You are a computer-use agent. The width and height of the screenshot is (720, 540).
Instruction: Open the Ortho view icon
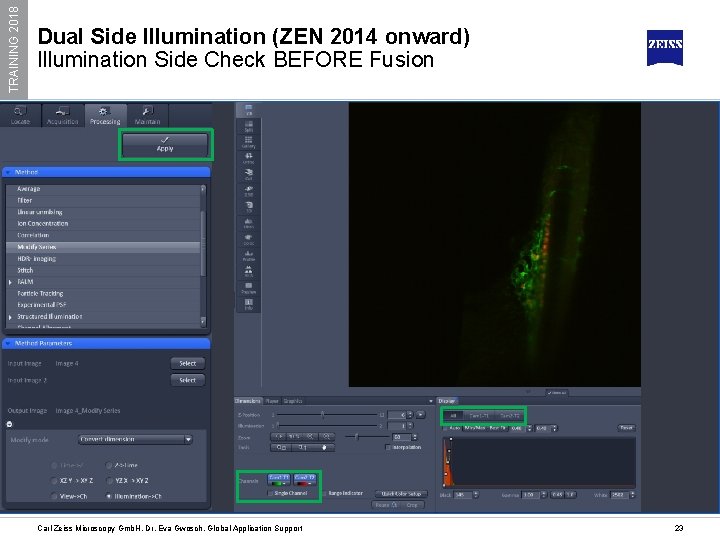(x=248, y=158)
